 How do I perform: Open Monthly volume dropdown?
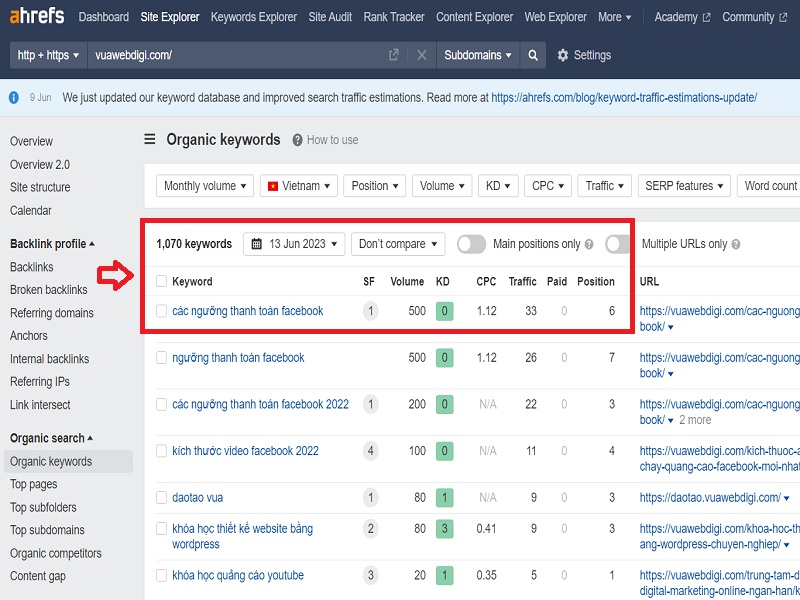205,186
